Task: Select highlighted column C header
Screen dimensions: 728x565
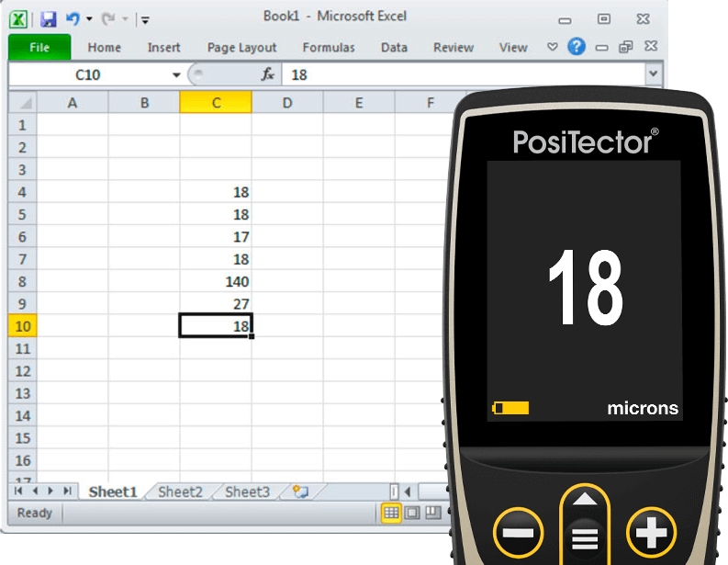Action: tap(216, 103)
